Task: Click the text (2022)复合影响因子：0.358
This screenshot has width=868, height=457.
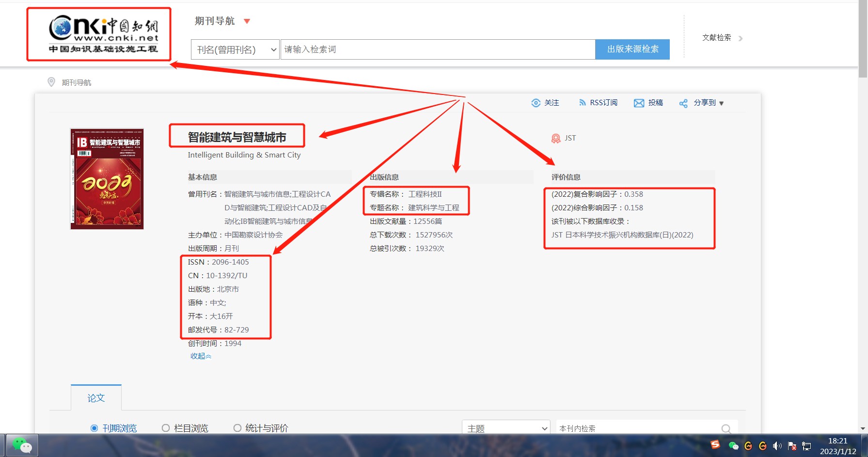Action: click(597, 194)
